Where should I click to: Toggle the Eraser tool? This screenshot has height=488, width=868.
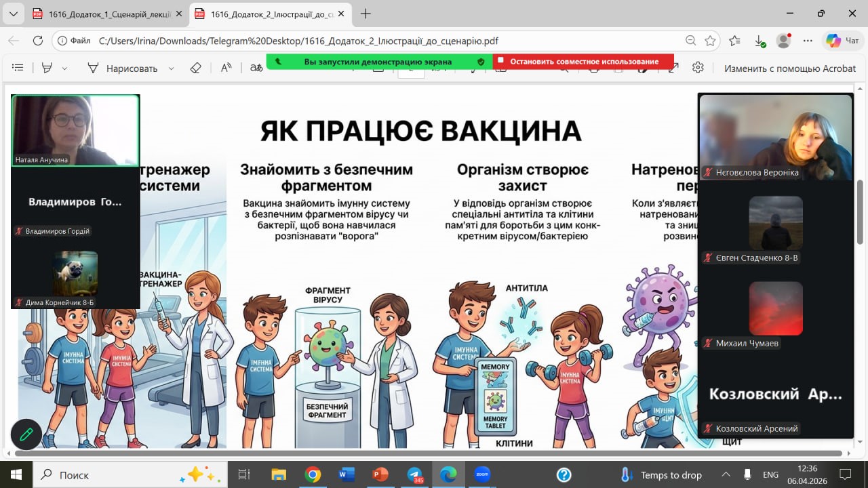click(196, 68)
